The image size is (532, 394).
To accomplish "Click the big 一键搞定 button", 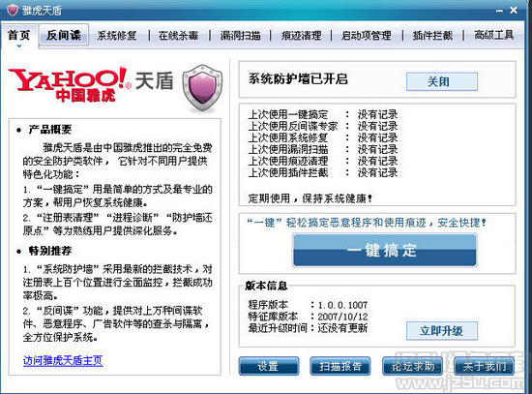I will coord(384,251).
